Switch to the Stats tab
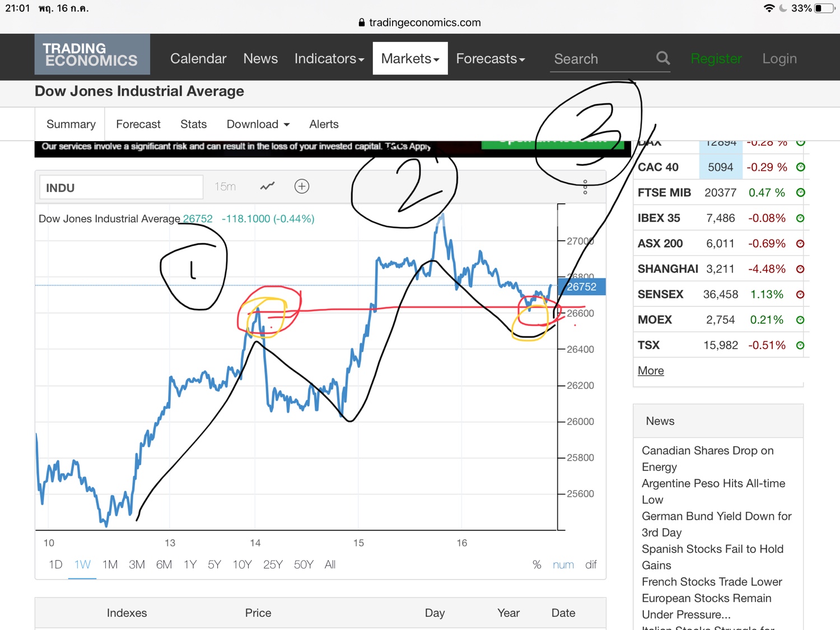 click(194, 124)
